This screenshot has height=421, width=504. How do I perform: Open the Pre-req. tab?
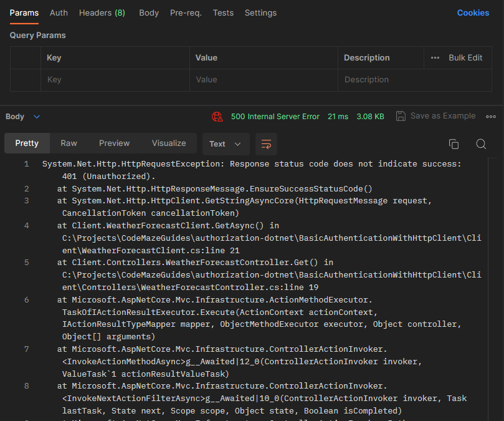(x=186, y=12)
